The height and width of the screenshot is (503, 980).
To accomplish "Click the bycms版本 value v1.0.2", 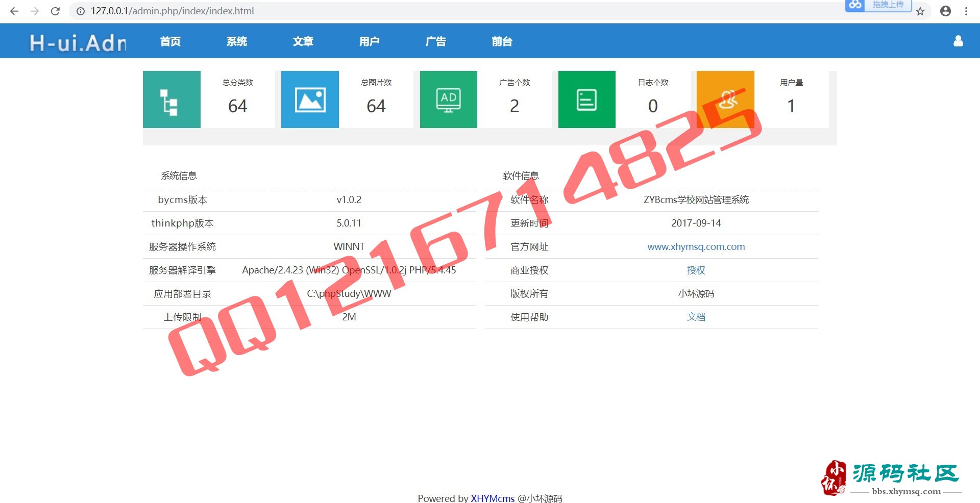I will (349, 200).
